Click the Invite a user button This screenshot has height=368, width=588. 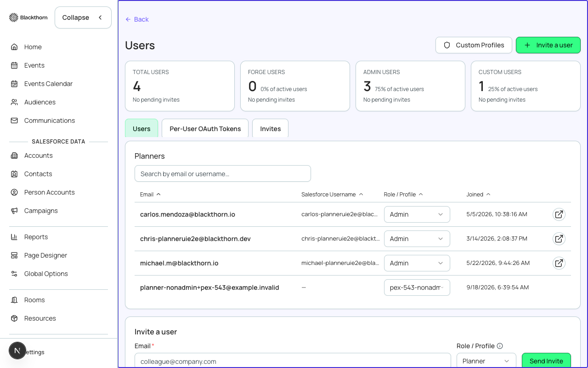point(548,45)
